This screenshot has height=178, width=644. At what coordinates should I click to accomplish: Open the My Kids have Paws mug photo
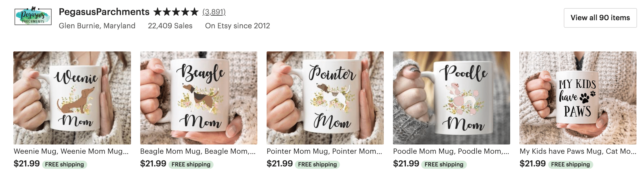tap(578, 98)
